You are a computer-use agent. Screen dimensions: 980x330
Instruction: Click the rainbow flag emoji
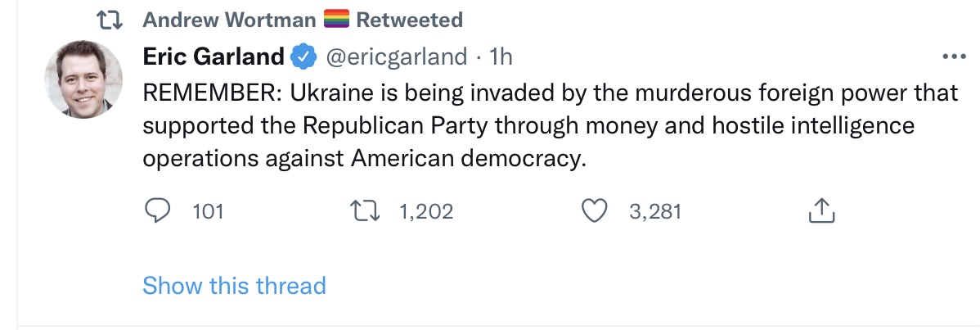coord(335,20)
